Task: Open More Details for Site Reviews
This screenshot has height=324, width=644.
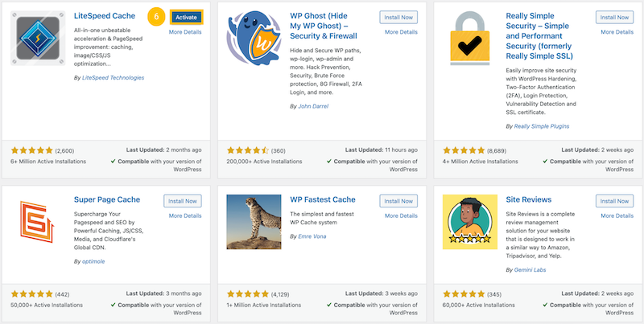Action: point(614,215)
